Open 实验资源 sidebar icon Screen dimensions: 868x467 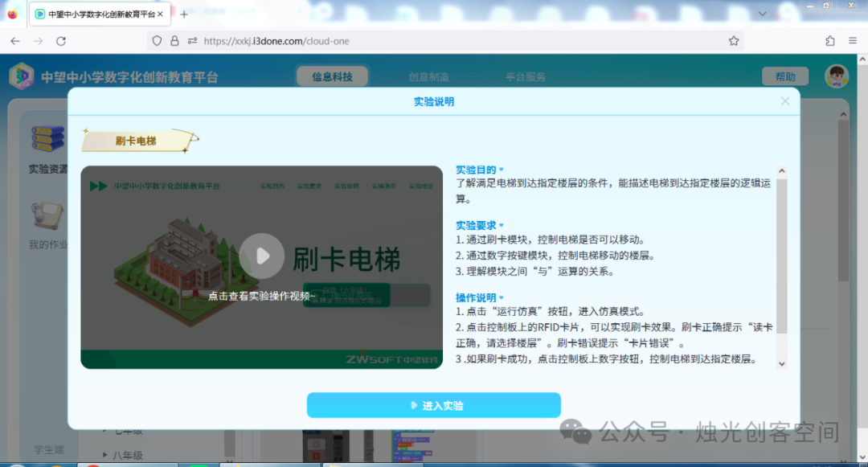pyautogui.click(x=48, y=139)
